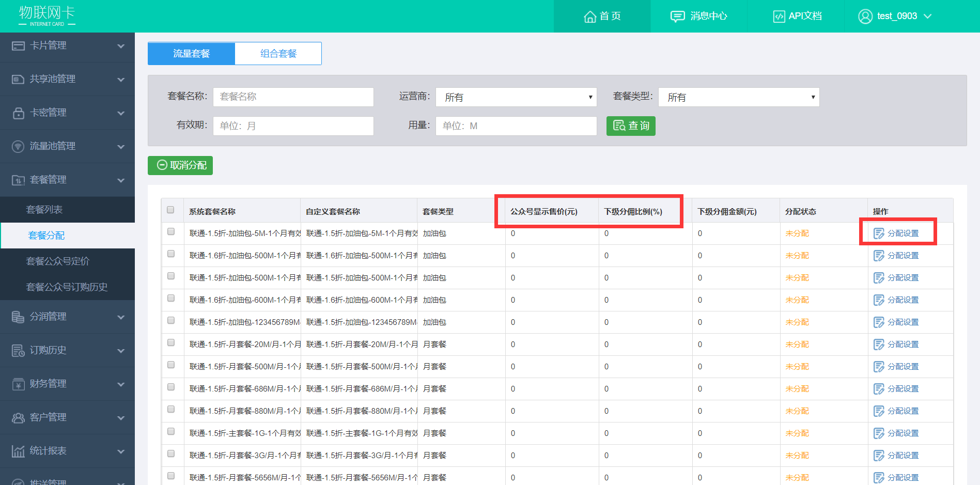Screen dimensions: 980x485
Task: Check the box for 联通-1.5折-加油包-5M row
Action: coord(171,231)
